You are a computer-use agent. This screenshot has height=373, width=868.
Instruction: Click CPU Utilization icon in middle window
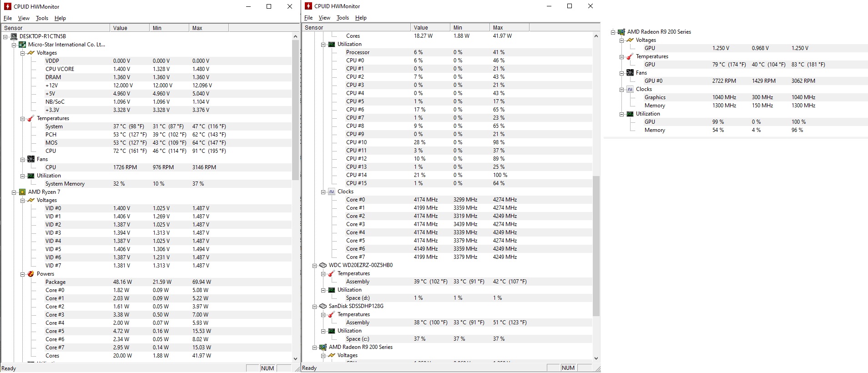(x=332, y=44)
